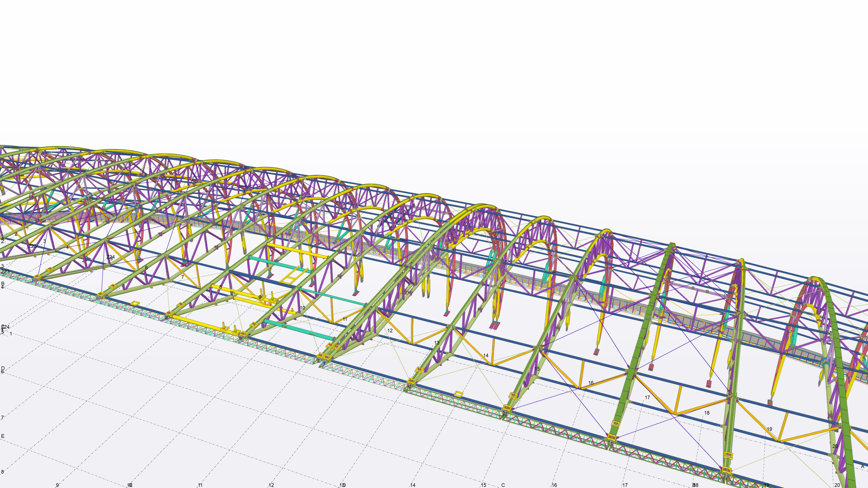This screenshot has height=488, width=868.
Task: Click grid number 12 along the bottom edge
Action: pos(271,485)
